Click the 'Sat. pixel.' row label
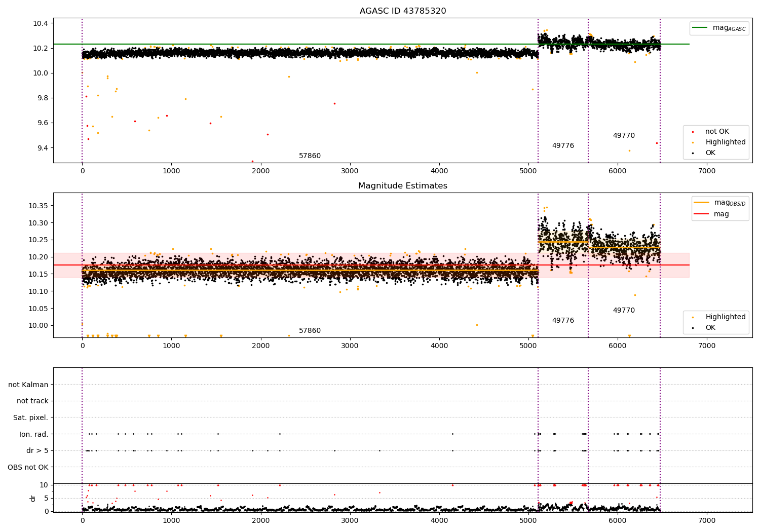 [x=31, y=417]
